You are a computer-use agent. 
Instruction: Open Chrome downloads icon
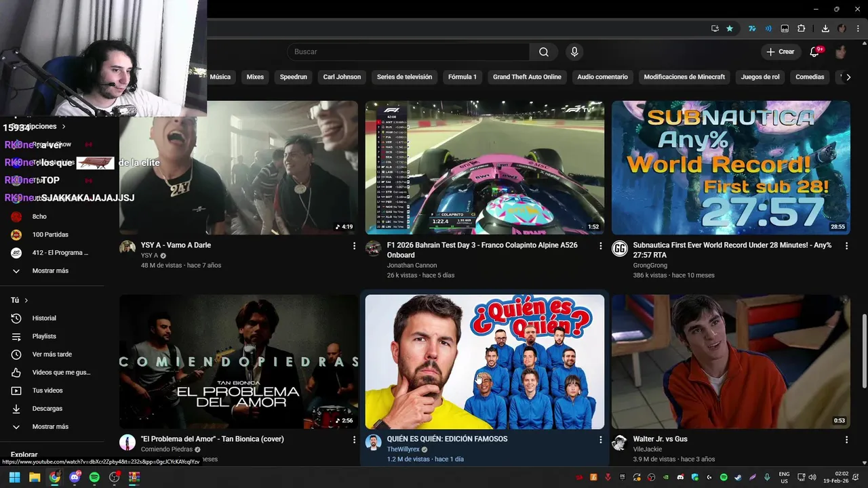[x=825, y=28]
